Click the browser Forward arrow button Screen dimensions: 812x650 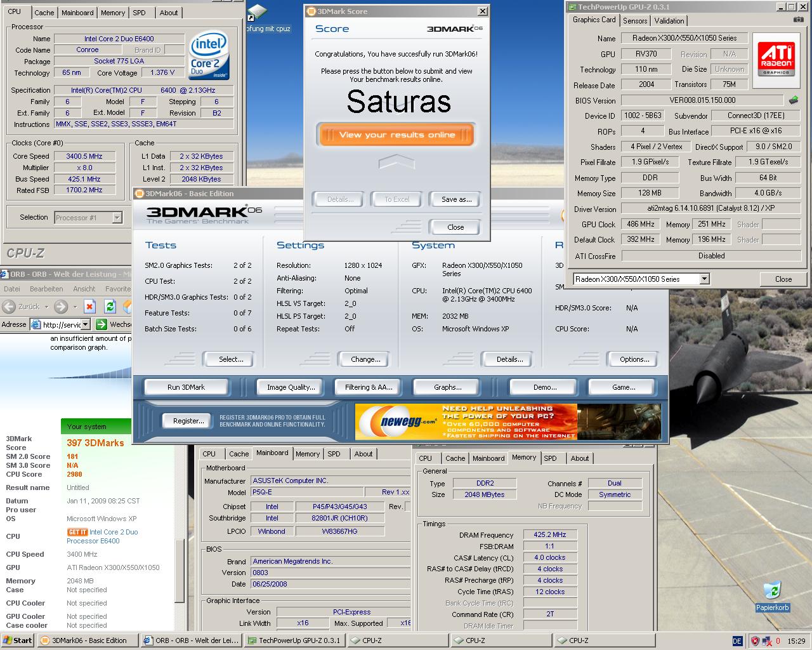[x=60, y=307]
